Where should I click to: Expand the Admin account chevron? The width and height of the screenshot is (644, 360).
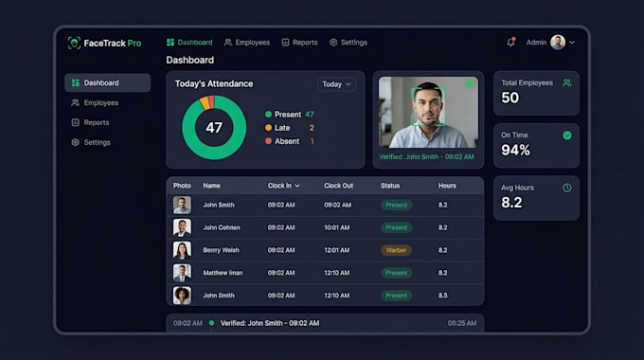click(572, 43)
